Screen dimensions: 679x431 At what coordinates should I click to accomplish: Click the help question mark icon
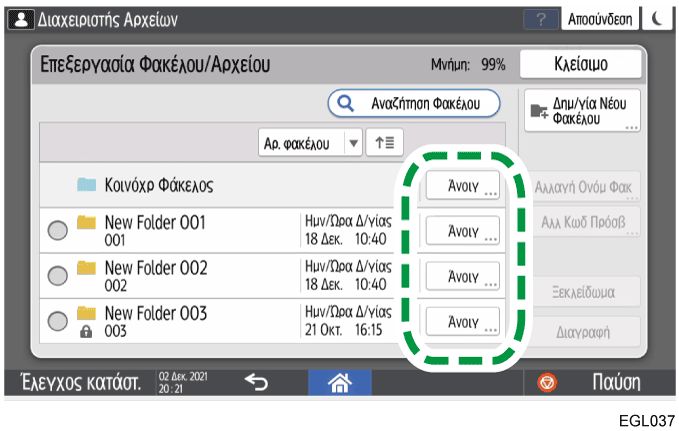[541, 19]
